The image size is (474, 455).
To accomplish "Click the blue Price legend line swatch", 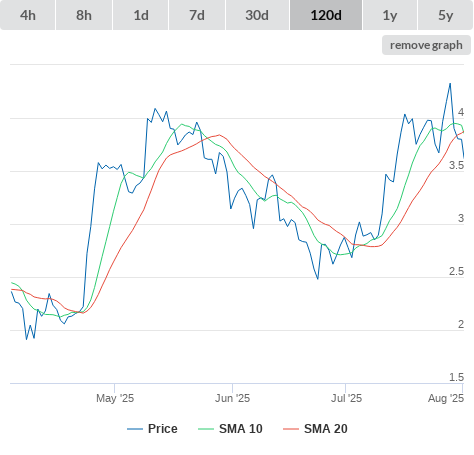I will coord(135,429).
